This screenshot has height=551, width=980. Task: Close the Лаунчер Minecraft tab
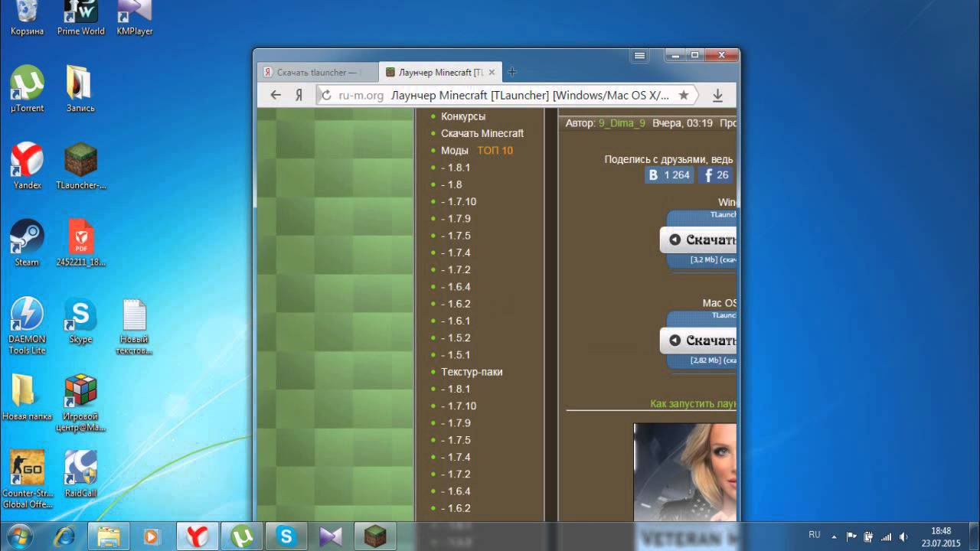[492, 73]
